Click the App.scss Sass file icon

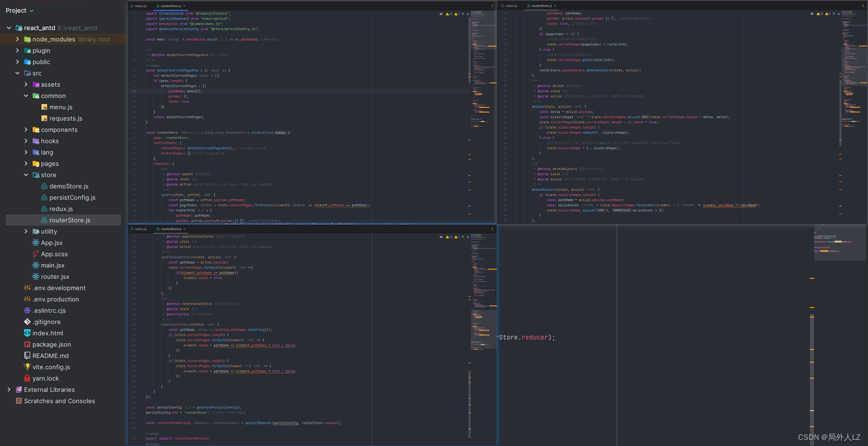pos(36,254)
